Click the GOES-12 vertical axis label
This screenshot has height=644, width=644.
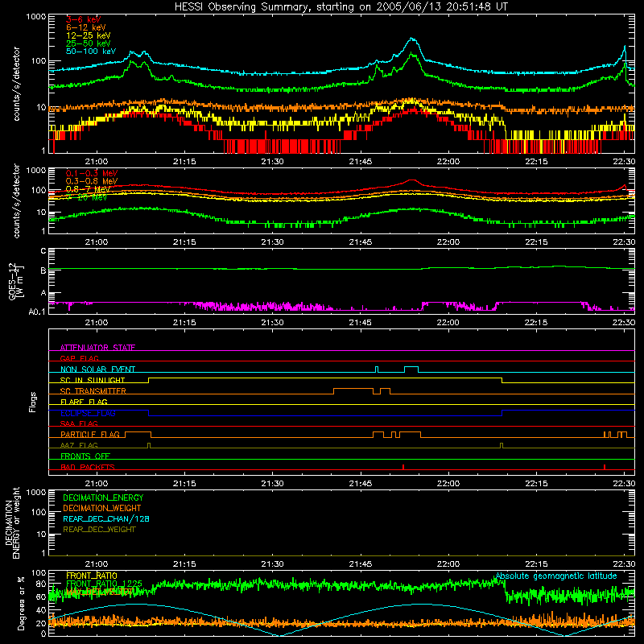(15, 281)
